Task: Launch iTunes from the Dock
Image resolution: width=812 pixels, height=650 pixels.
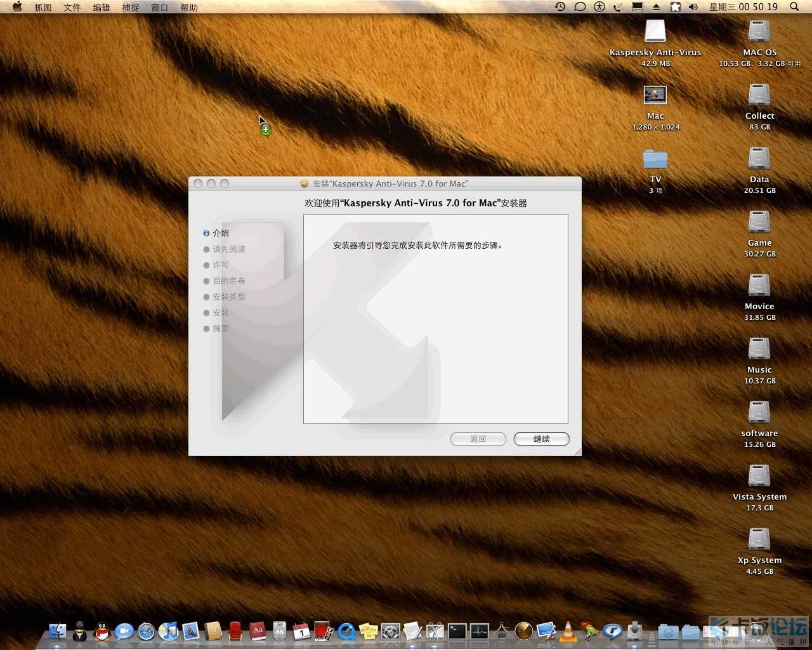Action: tap(169, 631)
